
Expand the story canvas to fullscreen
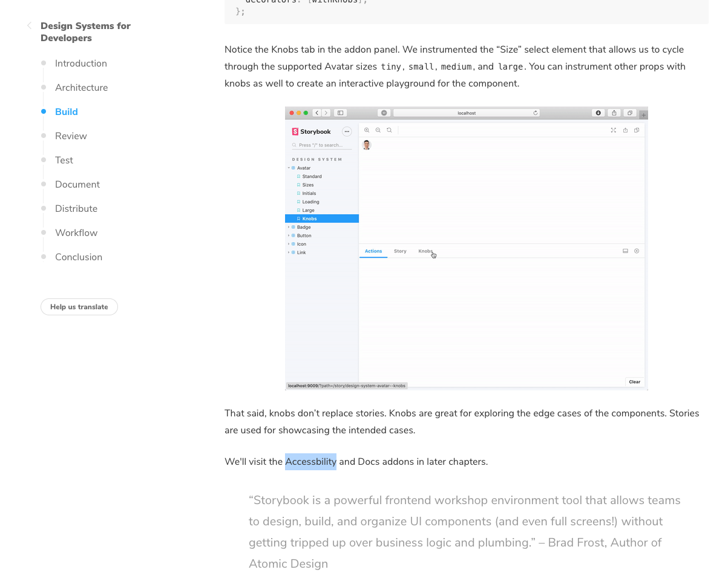click(x=613, y=130)
